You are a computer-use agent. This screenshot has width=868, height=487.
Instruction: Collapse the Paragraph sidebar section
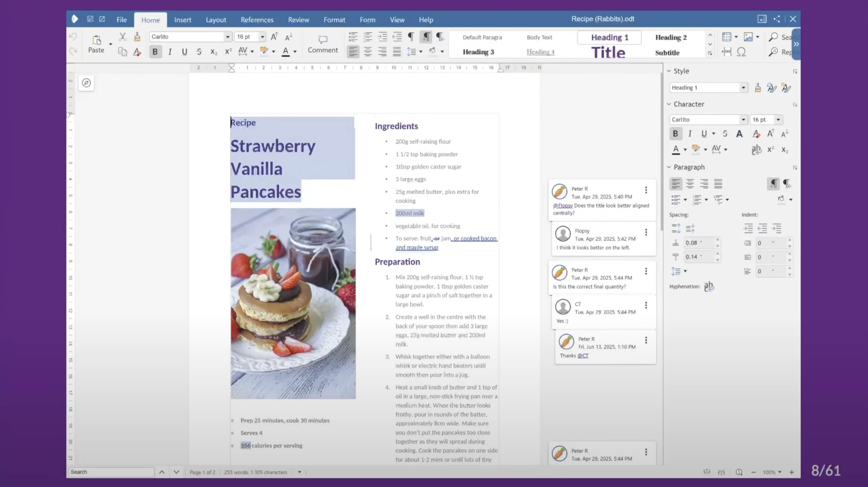click(x=669, y=167)
